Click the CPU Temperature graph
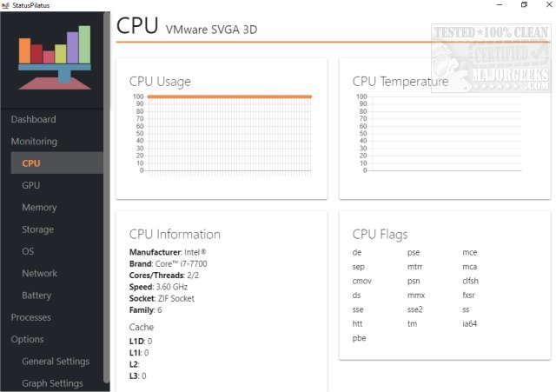 click(443, 134)
